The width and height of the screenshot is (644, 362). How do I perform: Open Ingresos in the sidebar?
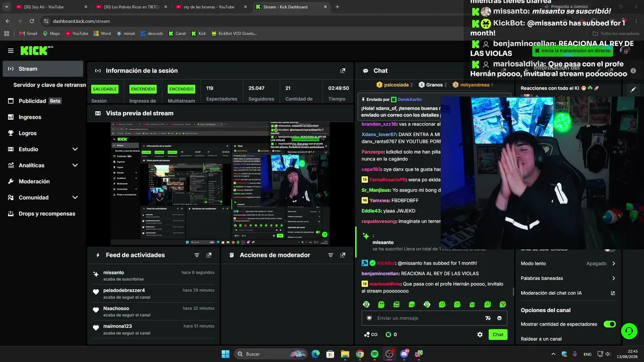pyautogui.click(x=43, y=117)
